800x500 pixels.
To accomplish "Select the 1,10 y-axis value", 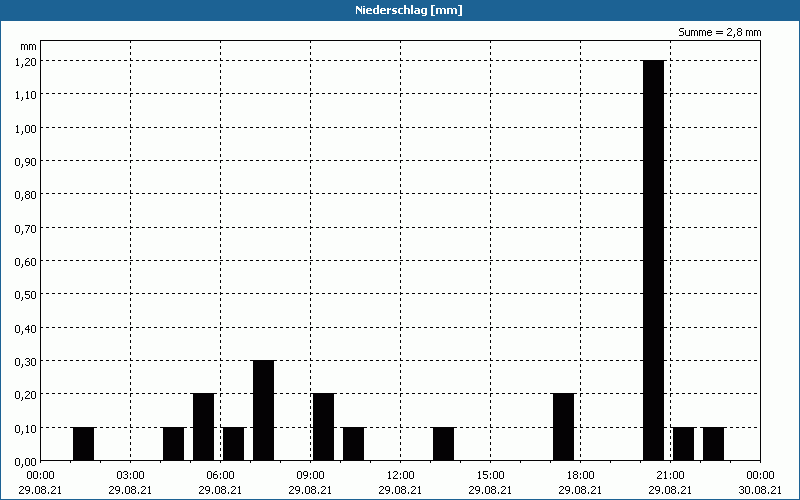I will coord(26,94).
